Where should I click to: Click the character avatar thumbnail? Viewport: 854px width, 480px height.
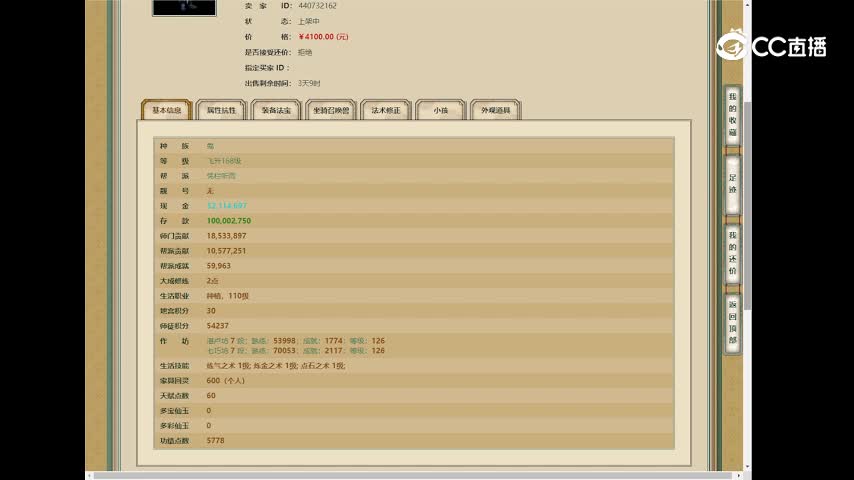tap(184, 7)
